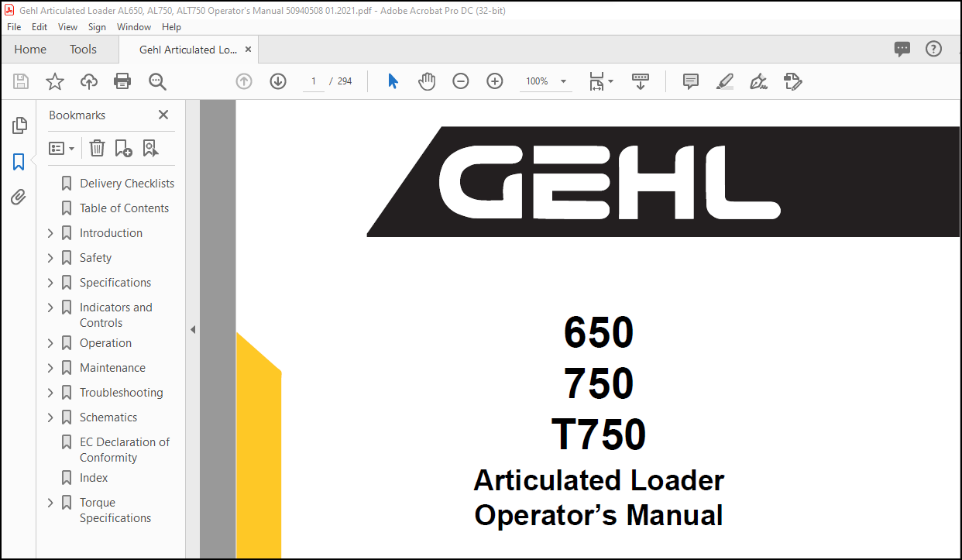Screen dimensions: 962x560
Task: Open the Index bookmark
Action: click(x=94, y=478)
